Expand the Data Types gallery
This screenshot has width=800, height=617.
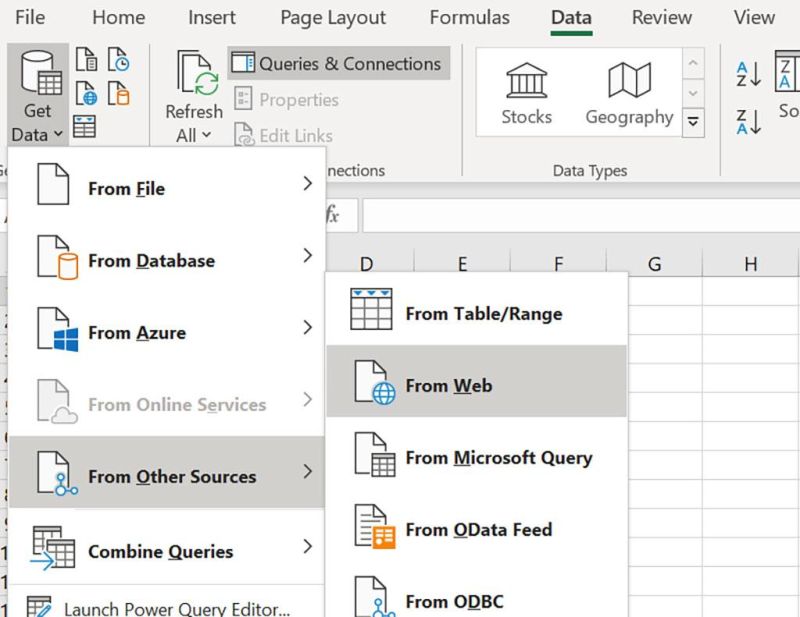click(692, 120)
